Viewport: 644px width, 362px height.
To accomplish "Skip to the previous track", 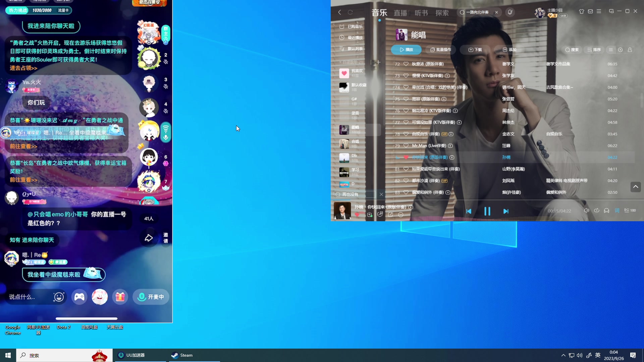I will pyautogui.click(x=469, y=211).
